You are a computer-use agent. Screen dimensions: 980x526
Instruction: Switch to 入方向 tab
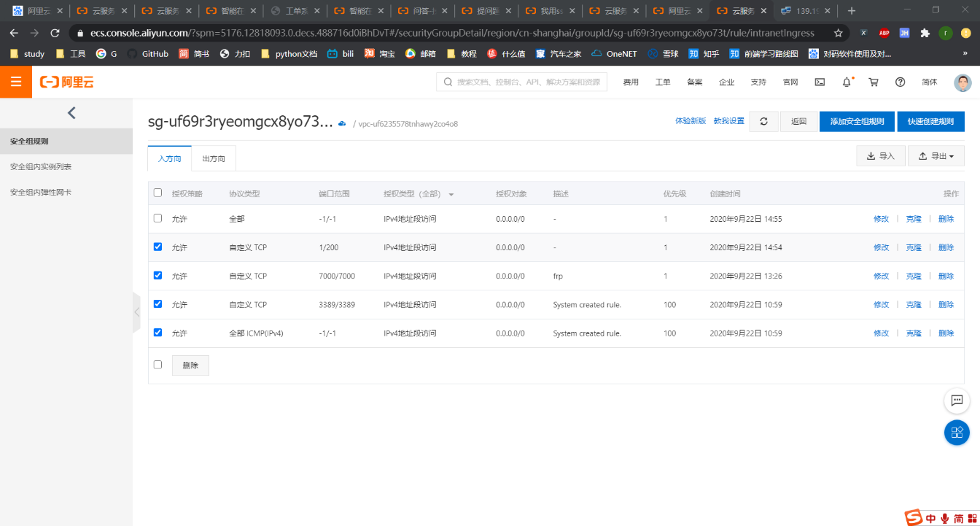(x=169, y=158)
